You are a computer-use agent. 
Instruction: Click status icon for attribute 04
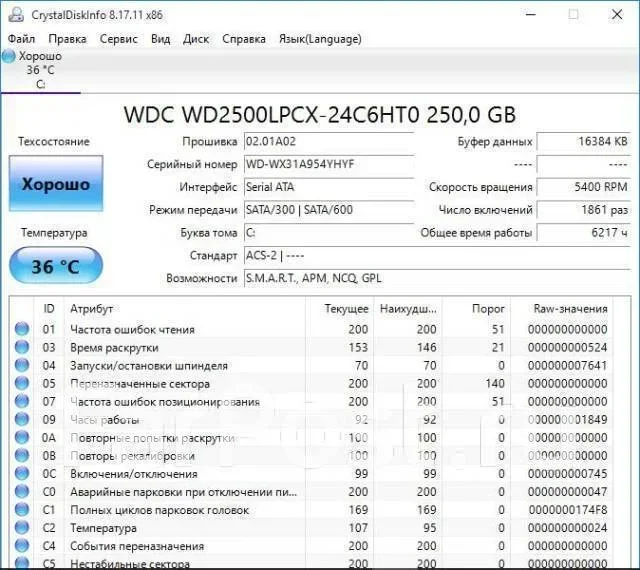(22, 365)
